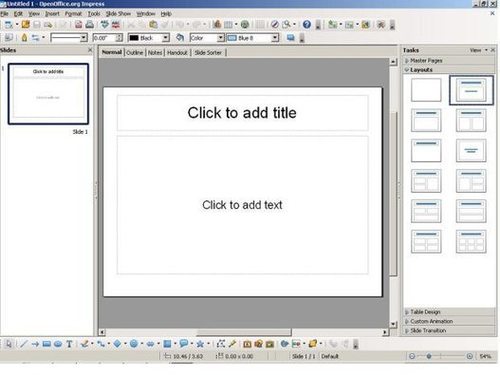Click the zoom out minus button
Viewport: 500px width, 375px height.
[x=412, y=356]
